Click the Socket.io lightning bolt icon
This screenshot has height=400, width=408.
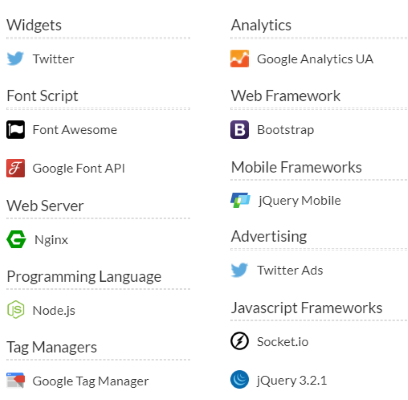(239, 341)
